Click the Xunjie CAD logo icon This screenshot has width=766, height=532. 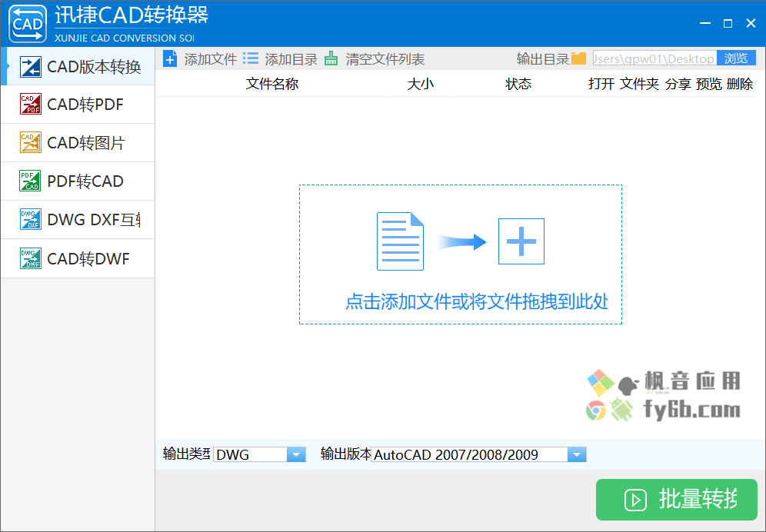click(x=28, y=23)
